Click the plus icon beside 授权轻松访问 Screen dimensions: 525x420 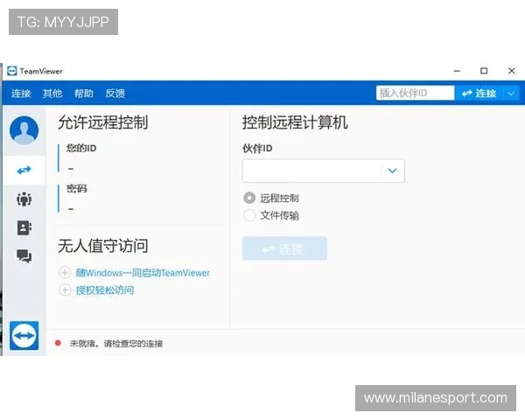[x=65, y=290]
